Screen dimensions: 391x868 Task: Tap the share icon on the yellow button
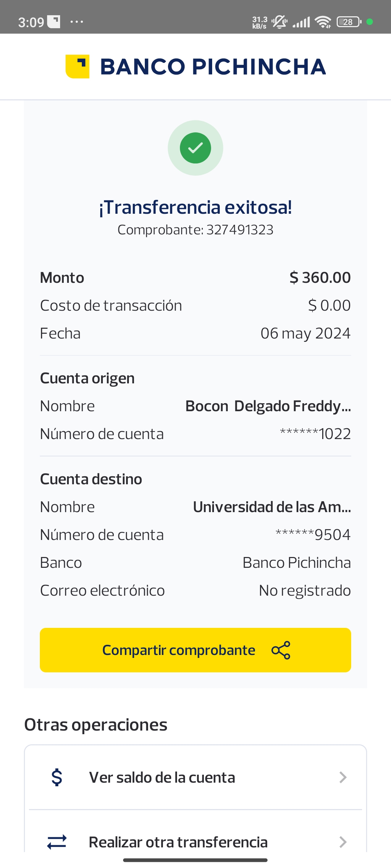pos(281,650)
